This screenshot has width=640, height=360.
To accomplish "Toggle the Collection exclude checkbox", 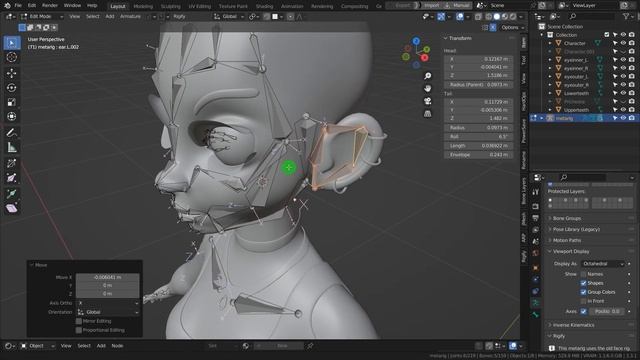I will (607, 35).
